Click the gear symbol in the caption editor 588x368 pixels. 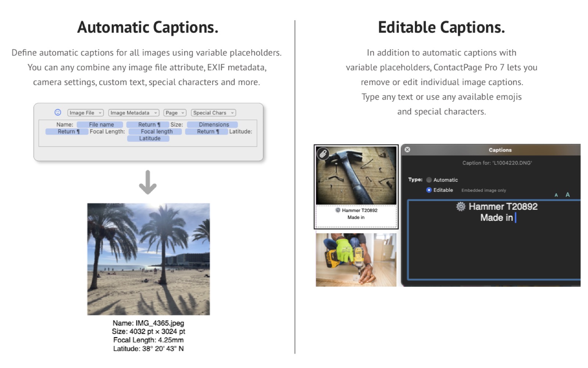(x=460, y=206)
